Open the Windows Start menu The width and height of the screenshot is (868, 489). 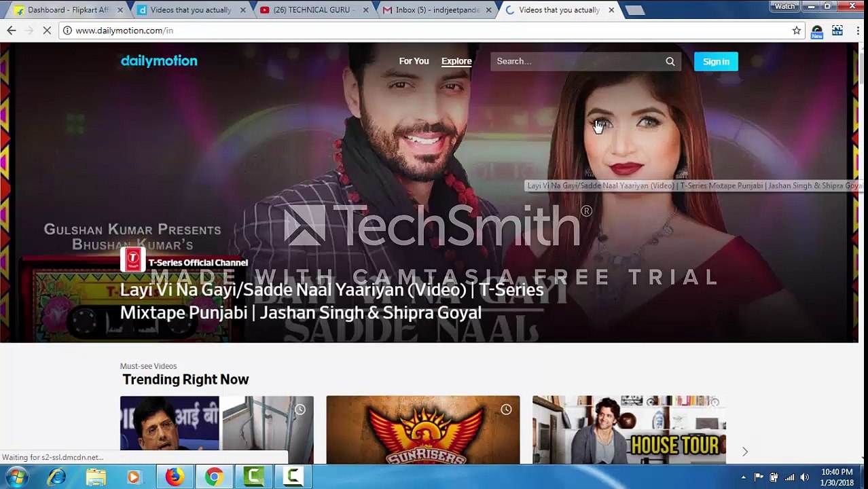16,477
